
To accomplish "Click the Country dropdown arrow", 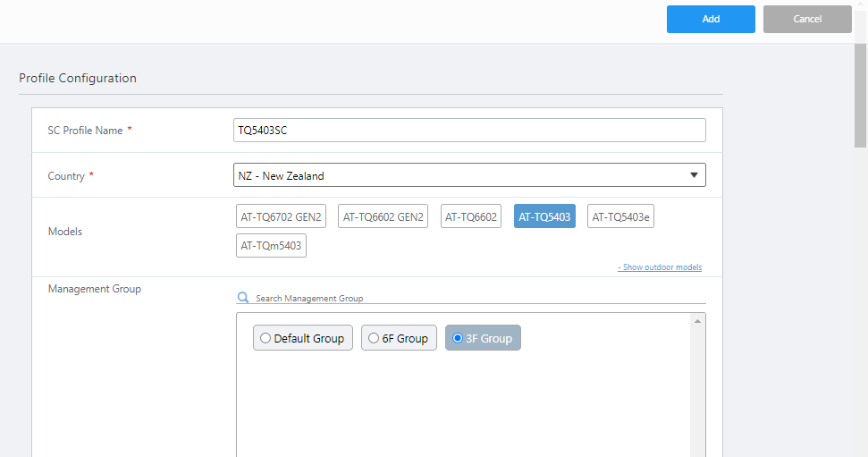I will pyautogui.click(x=694, y=175).
